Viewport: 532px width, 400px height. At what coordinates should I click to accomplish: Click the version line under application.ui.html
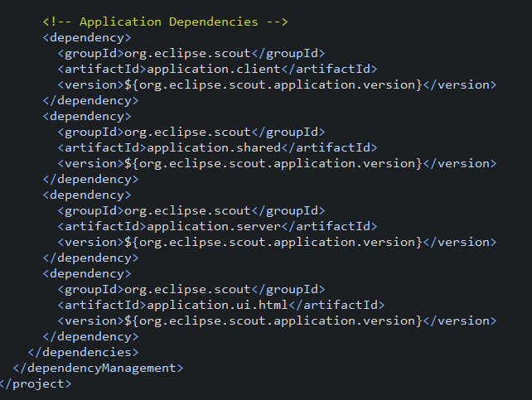(277, 320)
